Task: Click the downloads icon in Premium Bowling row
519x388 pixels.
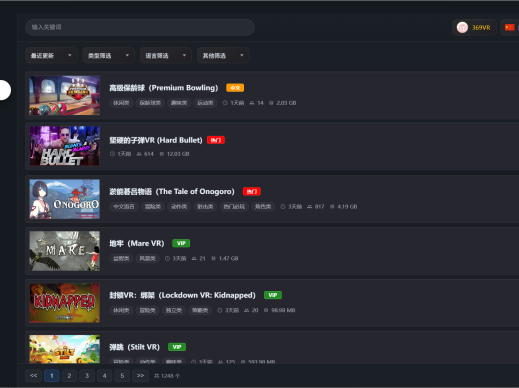Action: click(252, 103)
